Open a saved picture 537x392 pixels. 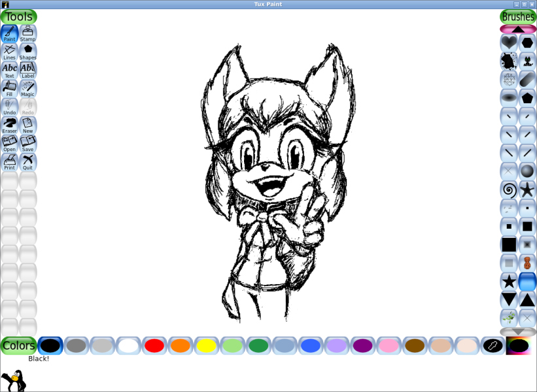tap(9, 144)
